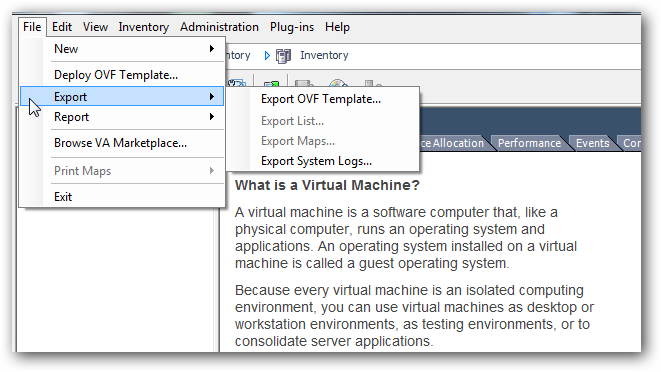Click the Inventory server icon in breadcrumb

point(283,56)
